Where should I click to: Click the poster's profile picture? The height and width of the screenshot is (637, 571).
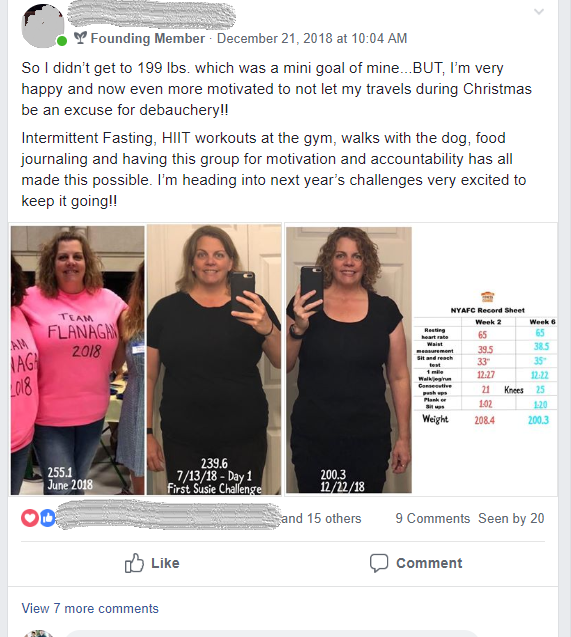click(42, 26)
